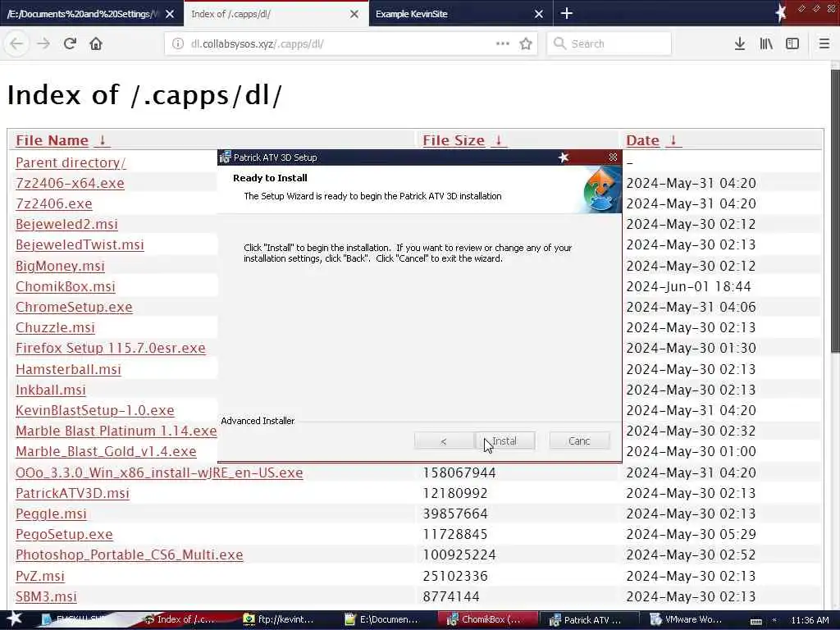Download PegoSetup.exe
Viewport: 840px width, 630px height.
[64, 535]
